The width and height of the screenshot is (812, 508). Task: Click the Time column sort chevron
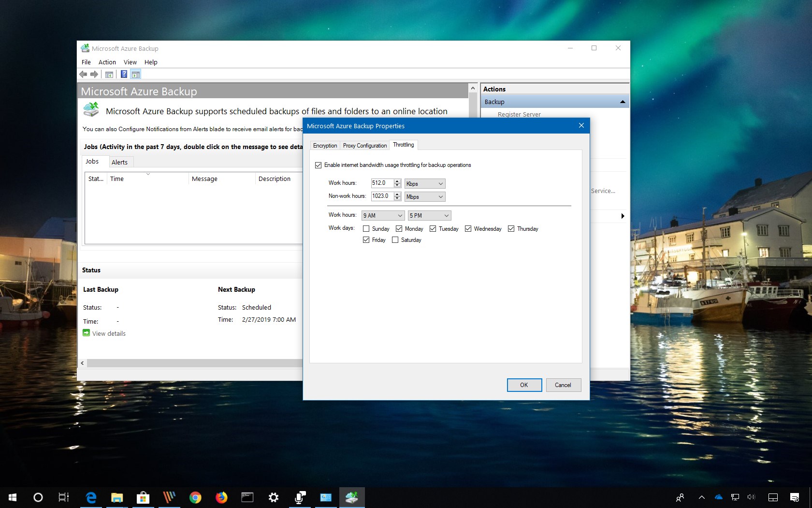coord(148,174)
